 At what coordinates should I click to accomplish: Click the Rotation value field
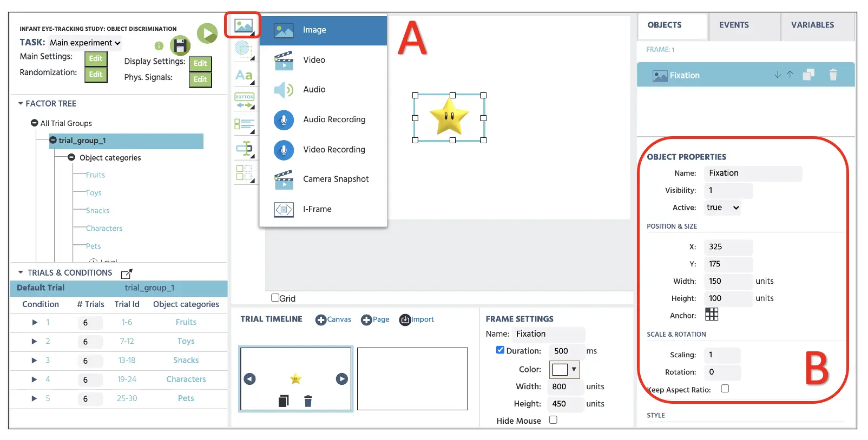click(x=722, y=372)
